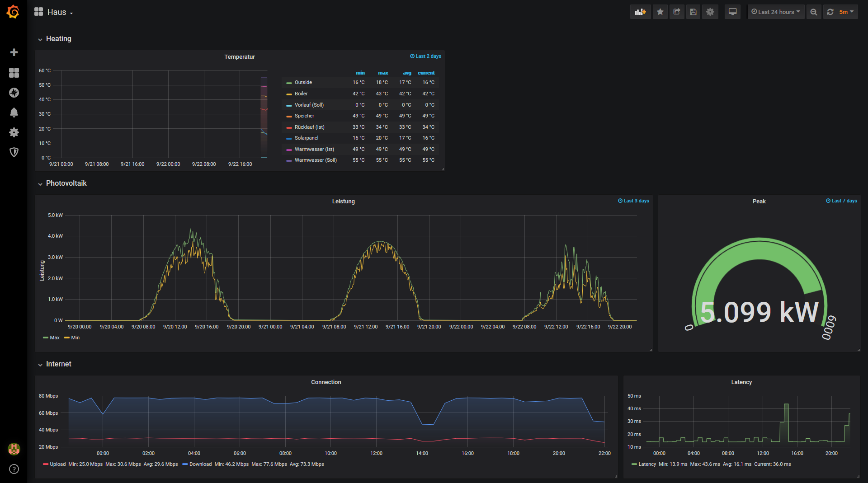Collapse the Heating row
This screenshot has height=483, width=868.
pos(58,39)
